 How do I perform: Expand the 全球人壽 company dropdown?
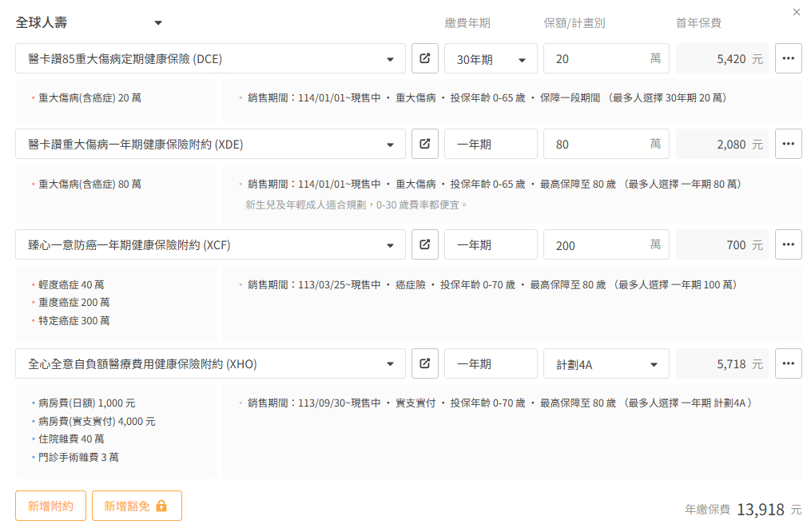coord(158,23)
